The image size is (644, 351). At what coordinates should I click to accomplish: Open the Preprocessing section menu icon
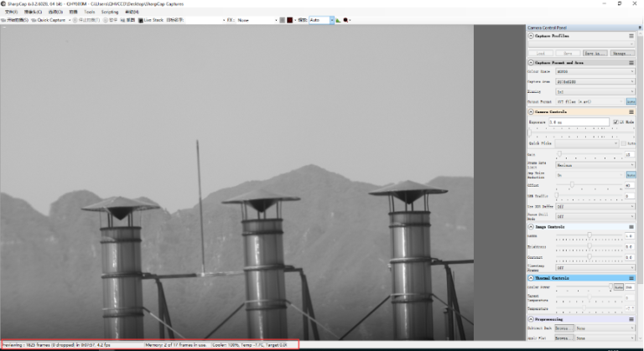[x=631, y=318]
